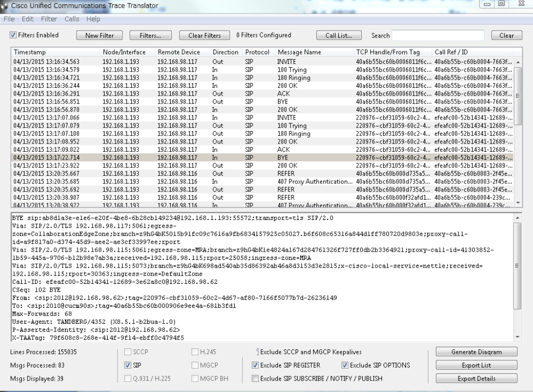The width and height of the screenshot is (533, 392).
Task: Select the ACK row at 13:16:36.291
Action: click(262, 94)
